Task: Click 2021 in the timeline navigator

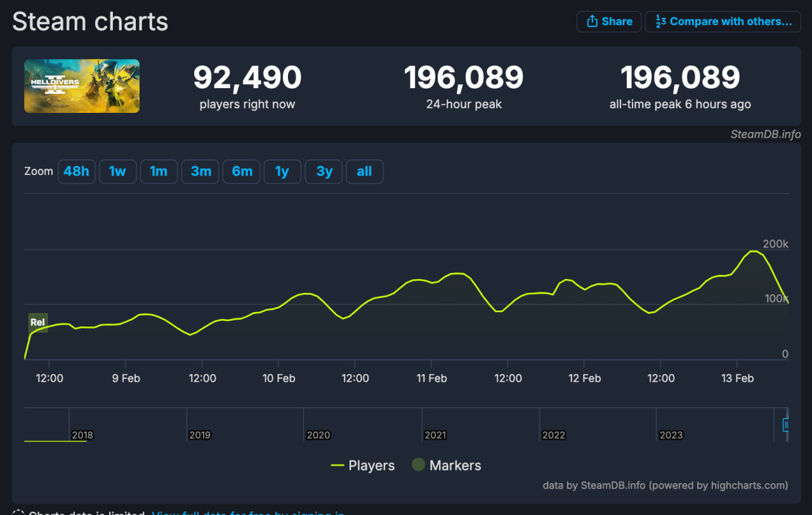Action: point(435,435)
